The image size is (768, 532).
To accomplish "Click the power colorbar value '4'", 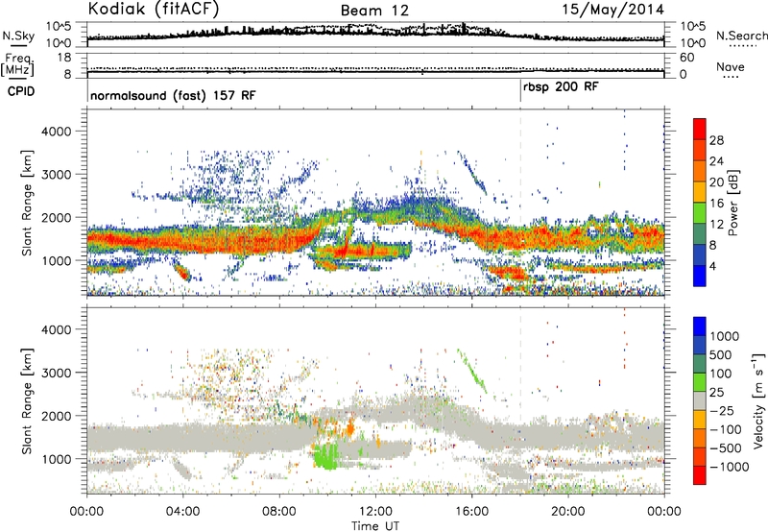I will click(712, 266).
